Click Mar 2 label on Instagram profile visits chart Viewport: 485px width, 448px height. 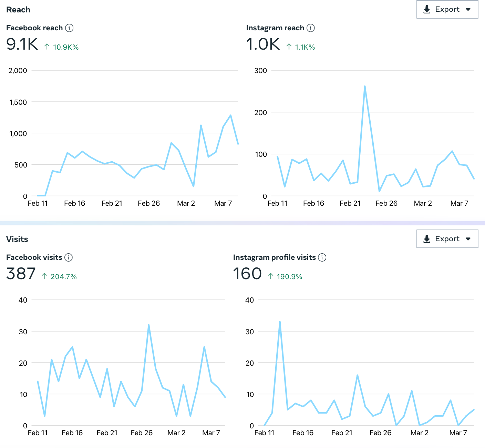click(420, 433)
